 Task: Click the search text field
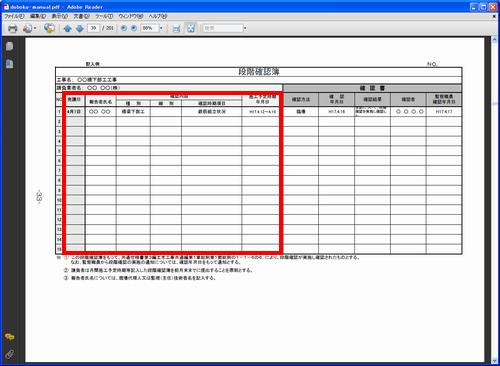point(223,28)
